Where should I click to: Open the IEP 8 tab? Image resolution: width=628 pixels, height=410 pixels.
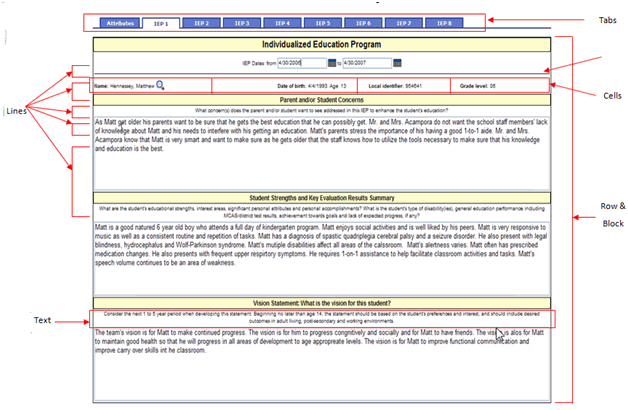coord(443,21)
